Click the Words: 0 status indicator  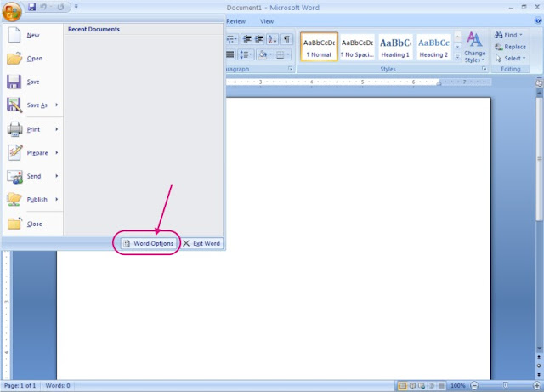point(58,386)
